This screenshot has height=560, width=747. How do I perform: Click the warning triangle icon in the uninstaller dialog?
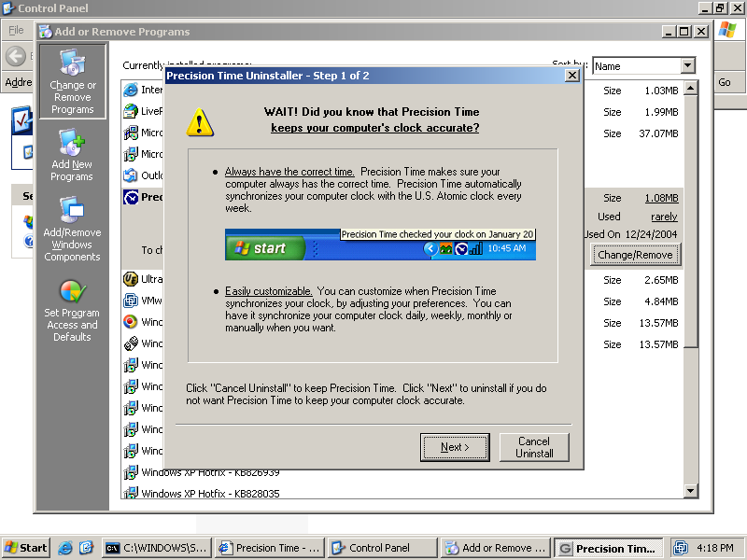pos(200,122)
